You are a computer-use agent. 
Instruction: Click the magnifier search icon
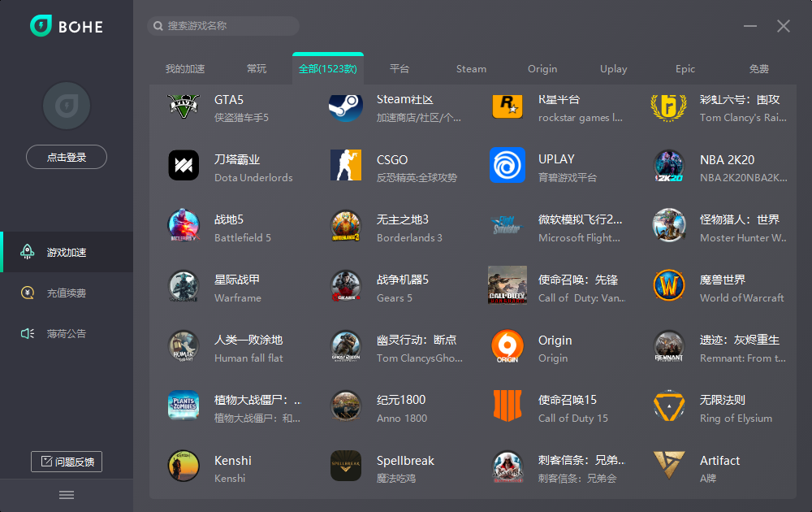pos(158,26)
